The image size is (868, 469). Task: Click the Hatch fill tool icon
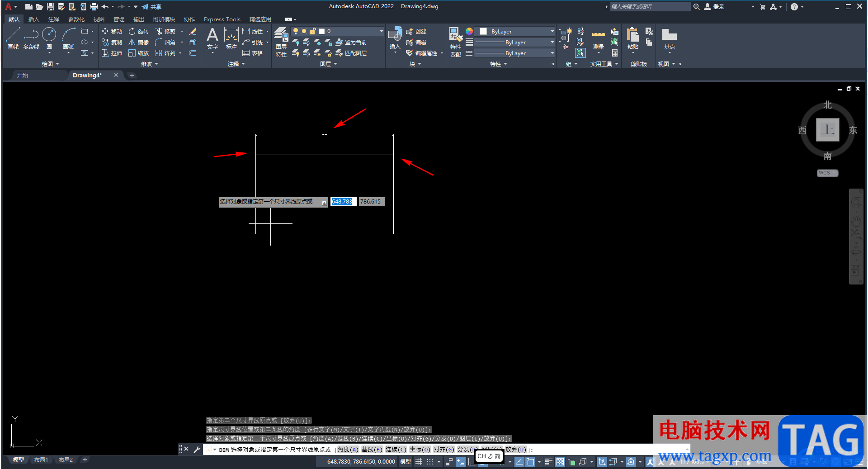85,53
